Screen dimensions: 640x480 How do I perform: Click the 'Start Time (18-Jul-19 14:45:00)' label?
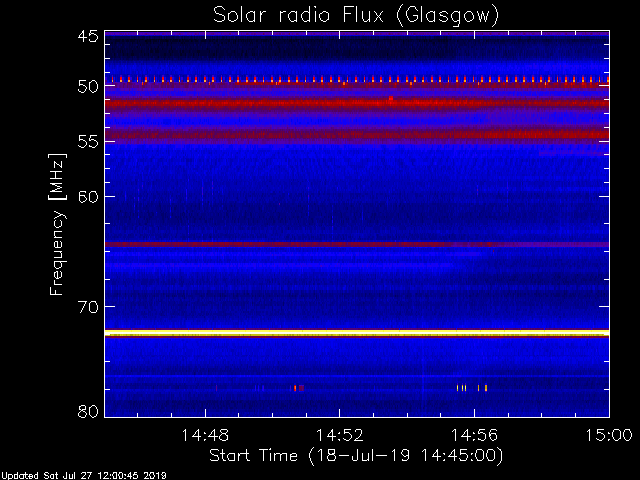(356, 456)
